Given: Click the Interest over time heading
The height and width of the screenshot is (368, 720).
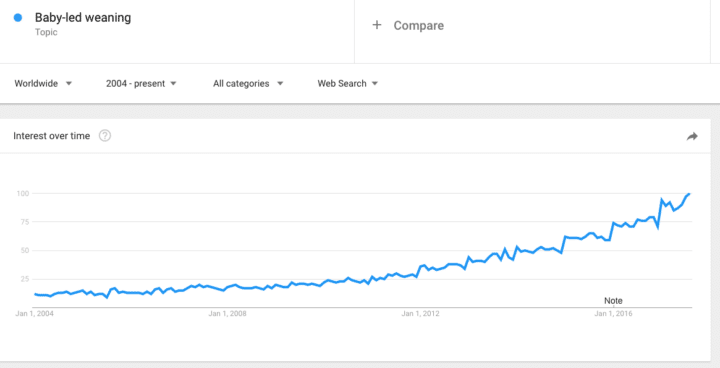Looking at the screenshot, I should (x=51, y=136).
